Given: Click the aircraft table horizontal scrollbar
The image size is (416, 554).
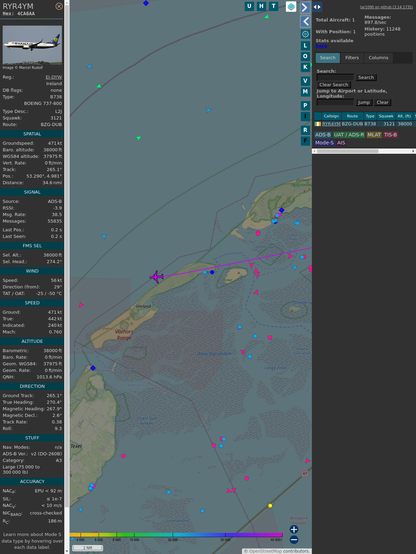Looking at the screenshot, I should [347, 151].
